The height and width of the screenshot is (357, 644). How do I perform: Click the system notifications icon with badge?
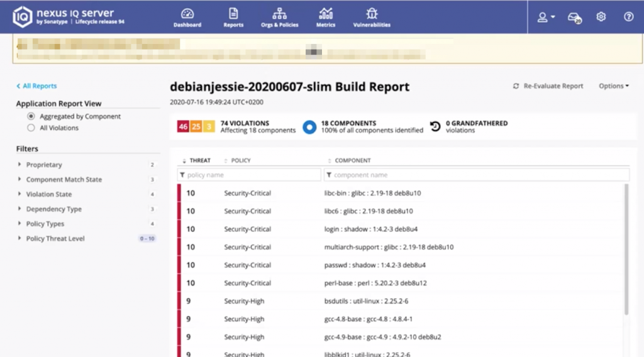tap(574, 18)
